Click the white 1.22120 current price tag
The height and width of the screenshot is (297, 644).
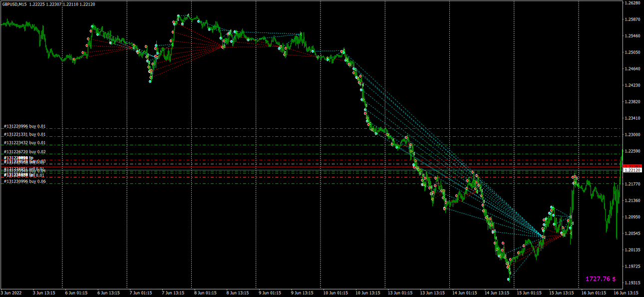[x=633, y=170]
